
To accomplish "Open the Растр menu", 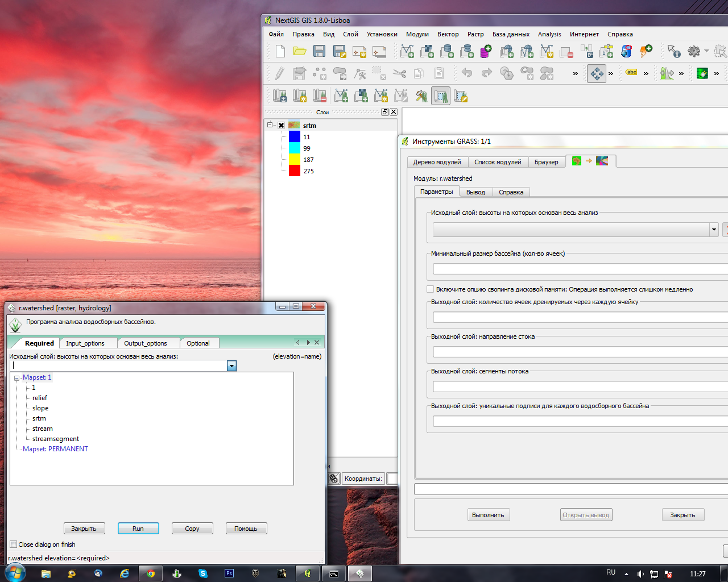I will coord(475,34).
